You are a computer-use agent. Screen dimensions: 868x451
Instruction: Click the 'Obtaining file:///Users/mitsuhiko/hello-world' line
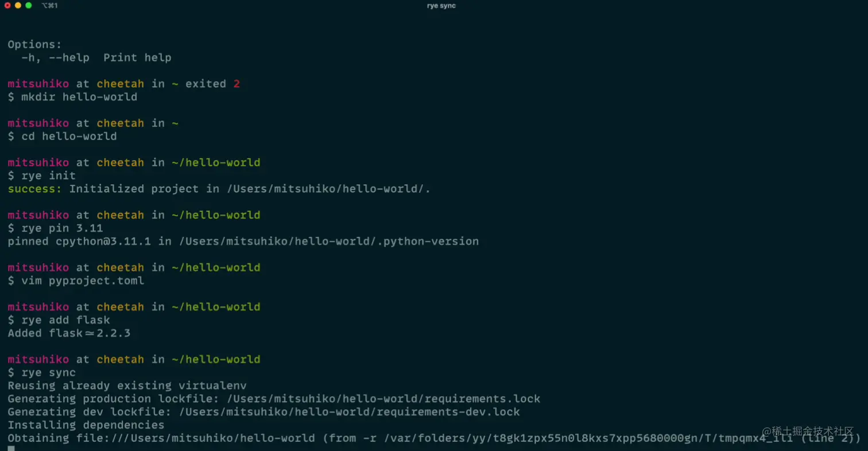(x=434, y=438)
